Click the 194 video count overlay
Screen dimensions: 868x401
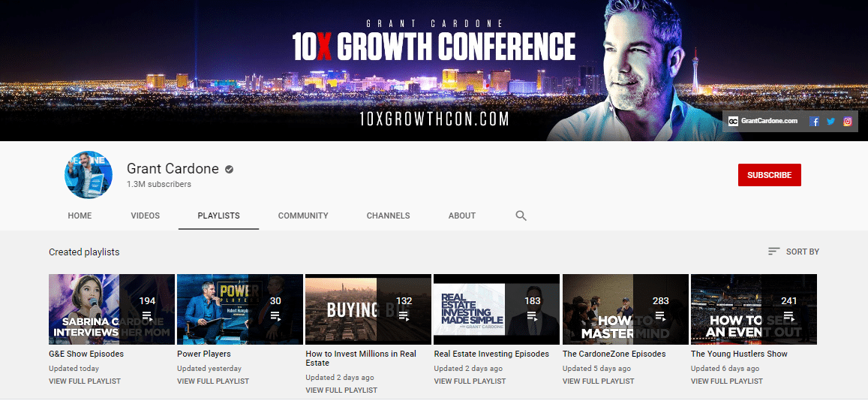point(147,301)
